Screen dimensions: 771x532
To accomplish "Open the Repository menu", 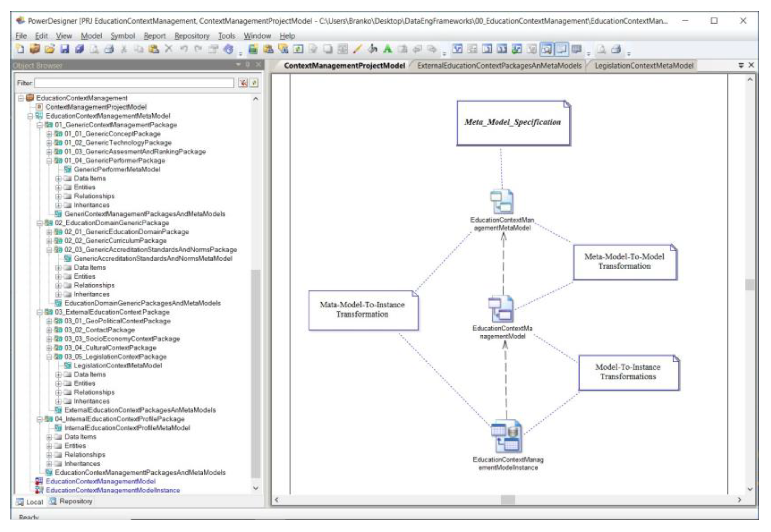I will tap(192, 36).
